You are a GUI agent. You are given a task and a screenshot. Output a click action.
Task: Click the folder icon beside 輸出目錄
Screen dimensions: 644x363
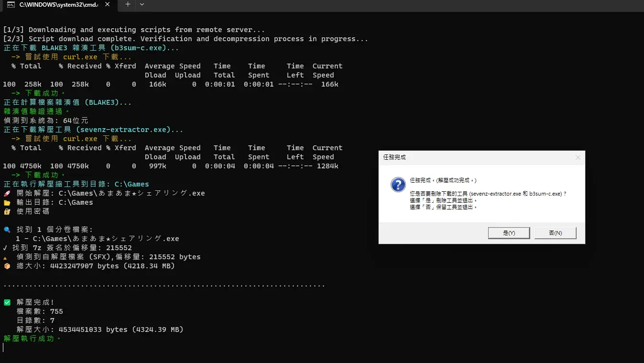(x=7, y=202)
